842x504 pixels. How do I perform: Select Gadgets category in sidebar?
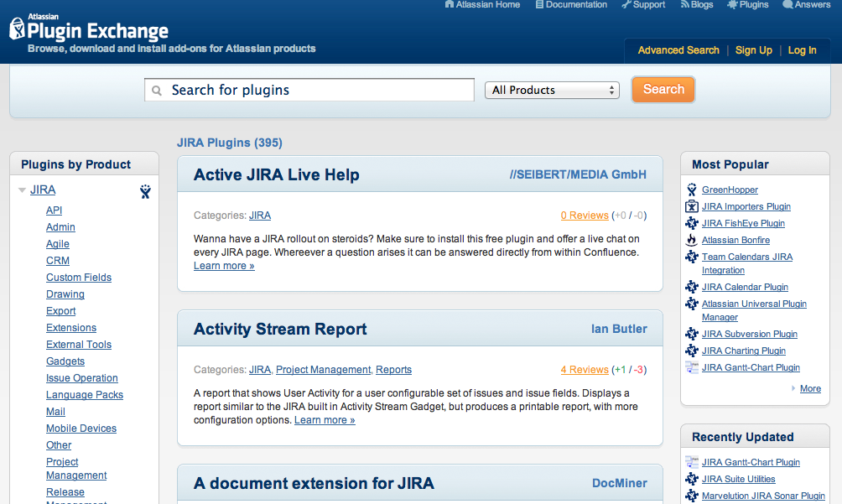tap(65, 361)
